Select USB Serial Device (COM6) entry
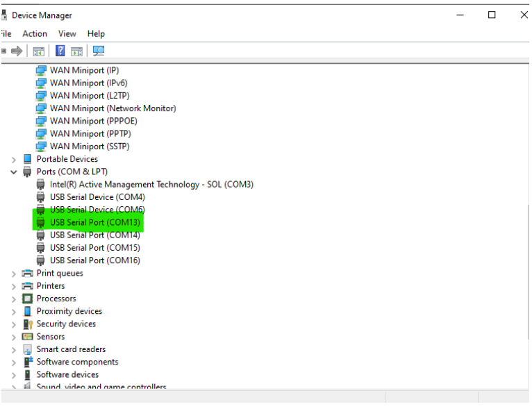The width and height of the screenshot is (532, 409). pyautogui.click(x=97, y=210)
